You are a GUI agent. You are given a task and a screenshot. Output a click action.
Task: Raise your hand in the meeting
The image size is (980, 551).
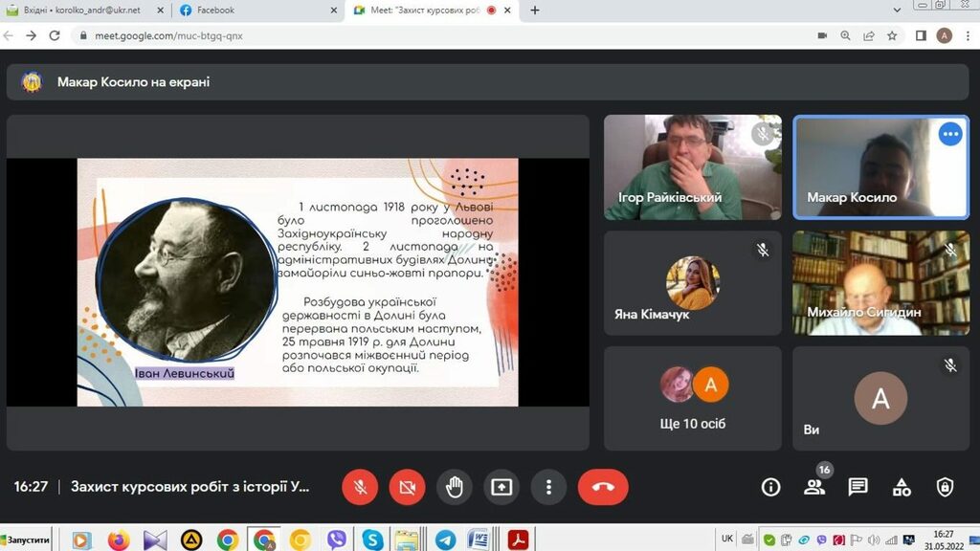click(455, 487)
